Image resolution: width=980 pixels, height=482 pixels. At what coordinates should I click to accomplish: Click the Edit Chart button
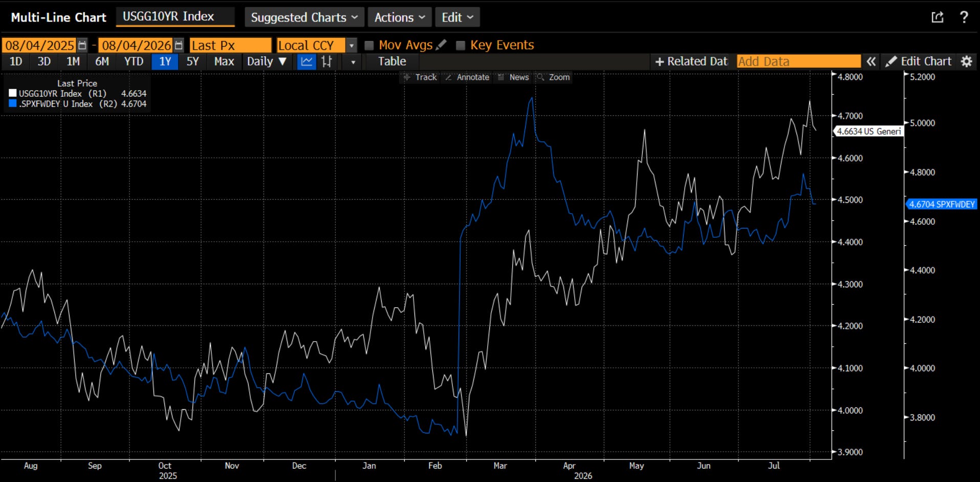919,61
